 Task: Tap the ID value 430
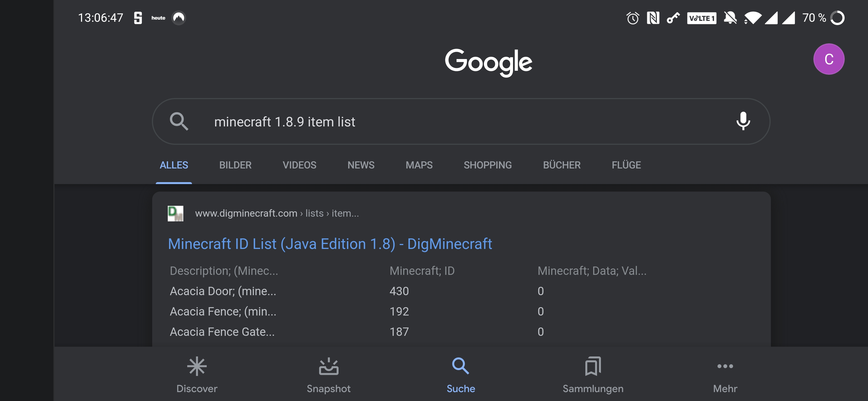tap(399, 291)
